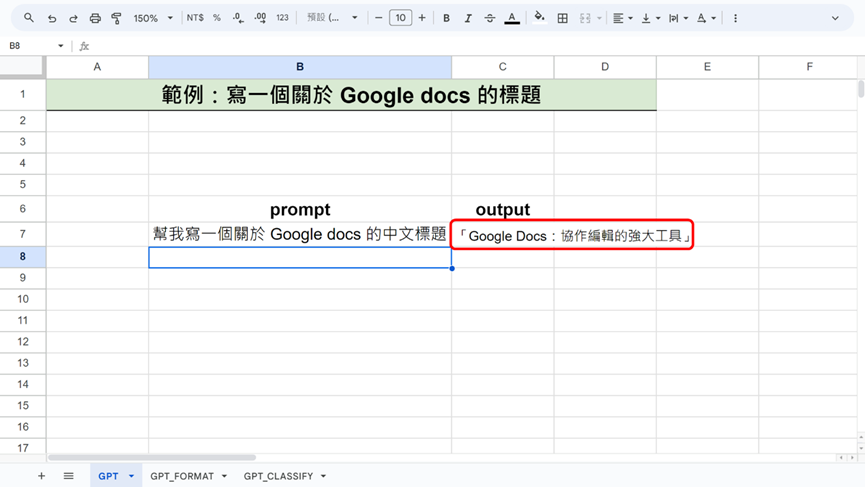The height and width of the screenshot is (487, 865).
Task: Open the fill color picker
Action: pos(540,18)
